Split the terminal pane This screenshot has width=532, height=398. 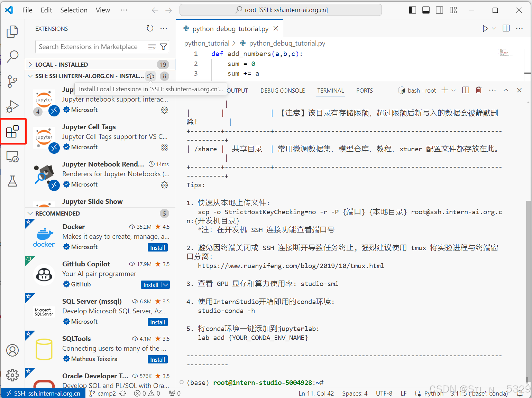[x=466, y=90]
